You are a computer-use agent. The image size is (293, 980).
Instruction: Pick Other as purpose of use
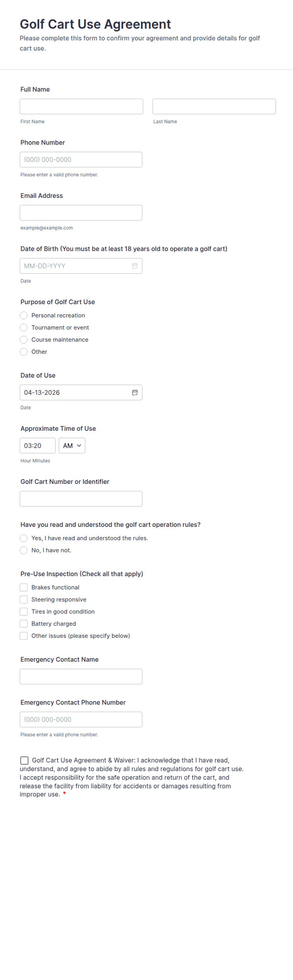pyautogui.click(x=24, y=352)
